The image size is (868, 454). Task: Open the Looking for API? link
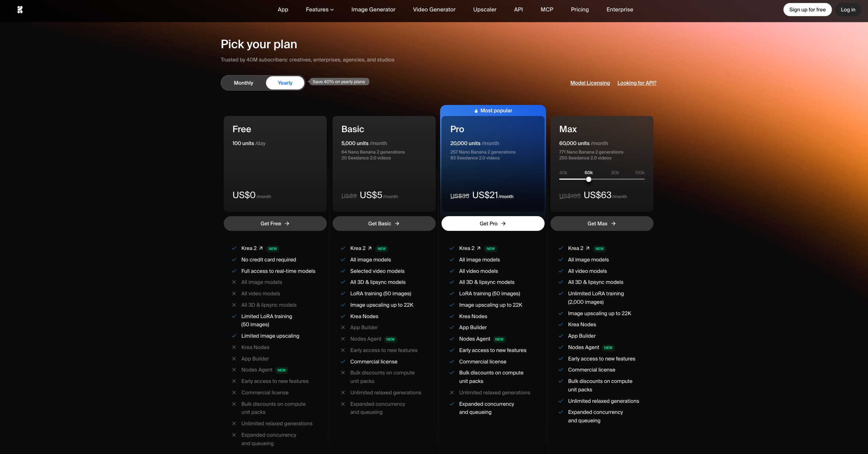pos(637,83)
